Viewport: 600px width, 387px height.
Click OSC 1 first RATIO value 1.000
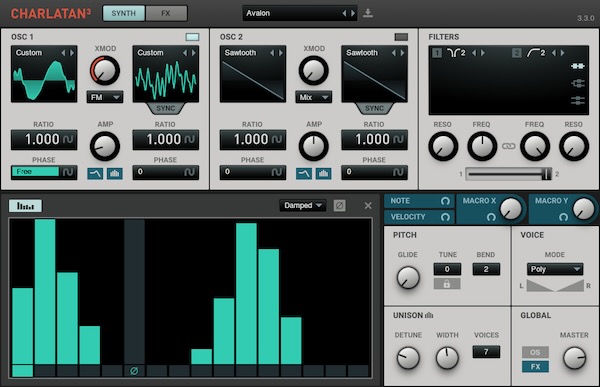(42, 139)
